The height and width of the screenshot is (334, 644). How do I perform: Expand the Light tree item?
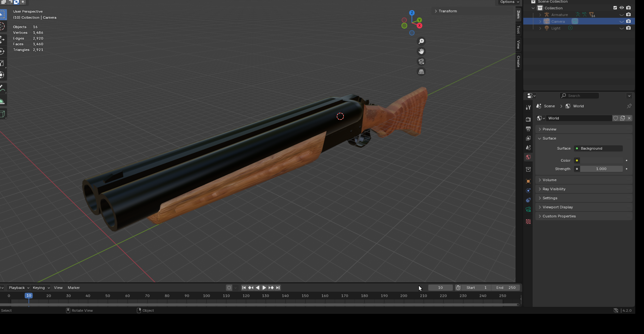coord(540,28)
